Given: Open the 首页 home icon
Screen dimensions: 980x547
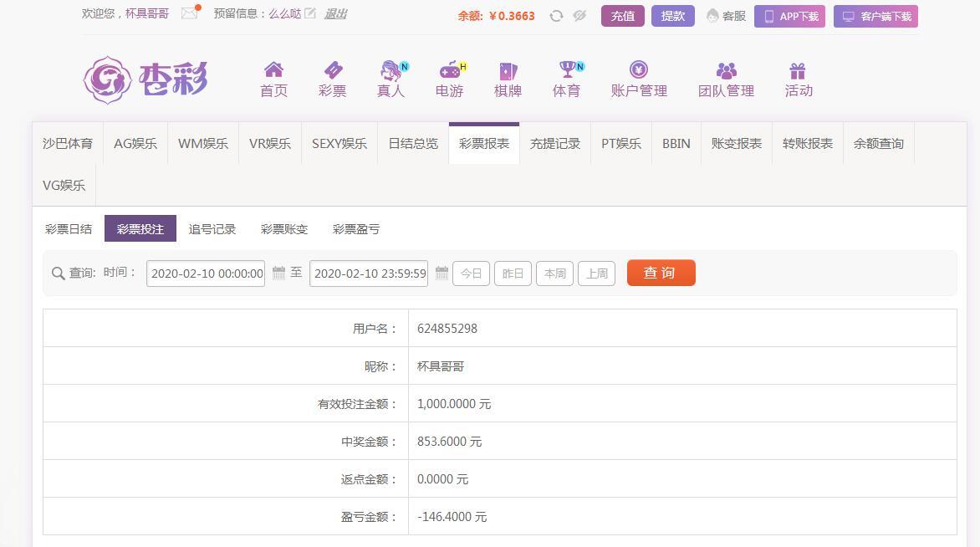Looking at the screenshot, I should (273, 70).
